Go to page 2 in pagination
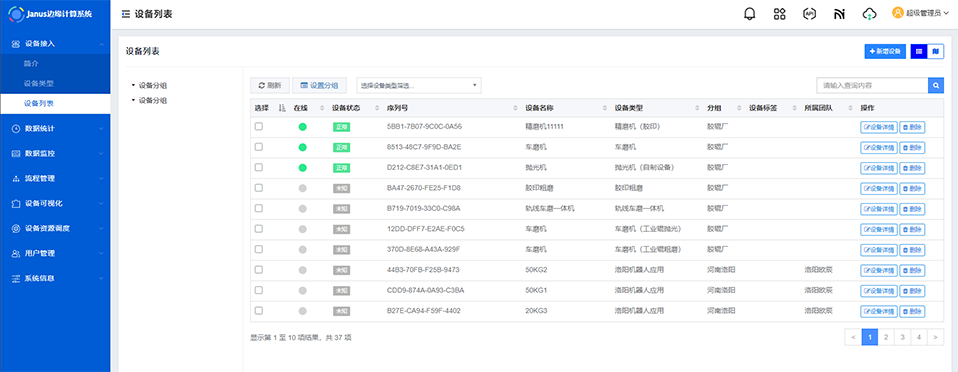Viewport: 958px width, 372px height. click(886, 337)
